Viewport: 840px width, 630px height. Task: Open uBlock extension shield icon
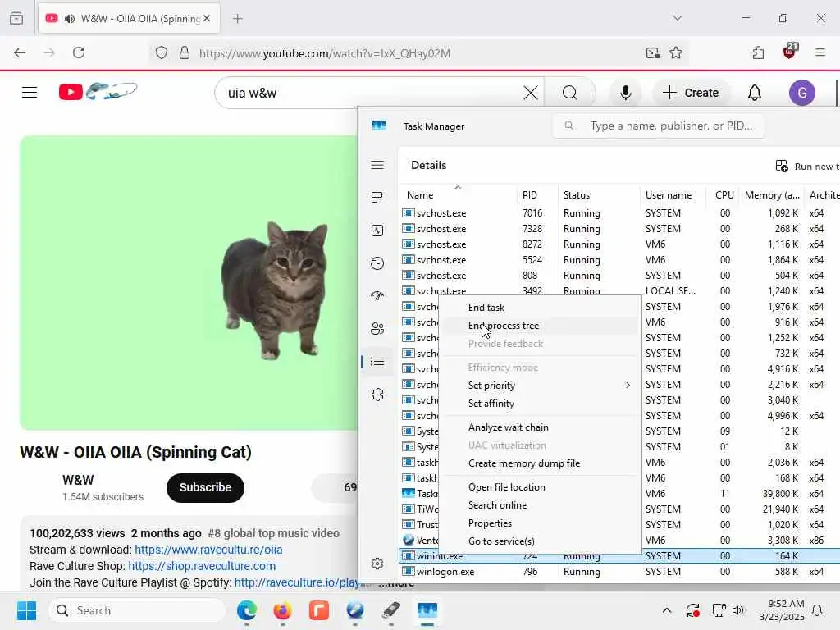point(789,52)
